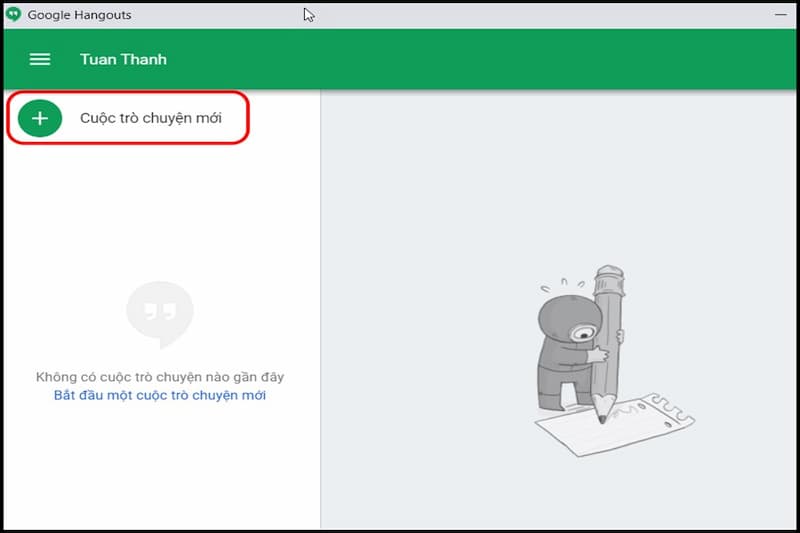Viewport: 800px width, 533px height.
Task: Minimize the Google Hangouts window
Action: (780, 15)
